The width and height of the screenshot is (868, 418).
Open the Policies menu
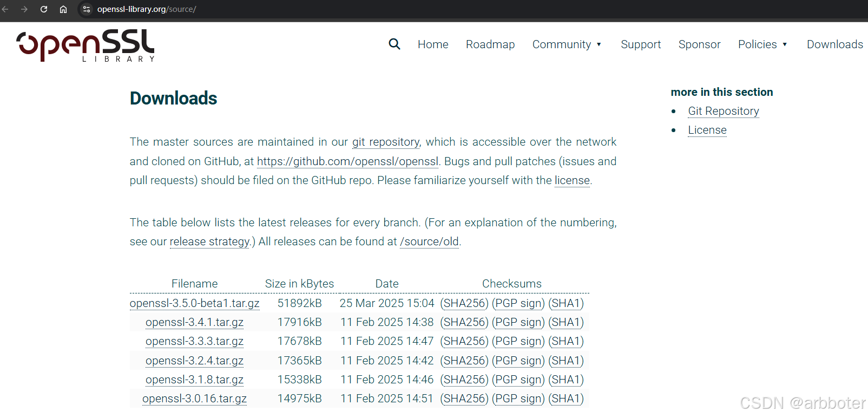(x=758, y=44)
